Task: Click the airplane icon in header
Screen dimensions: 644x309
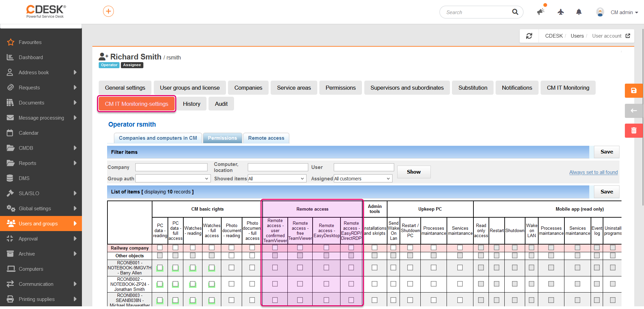Action: click(x=560, y=12)
